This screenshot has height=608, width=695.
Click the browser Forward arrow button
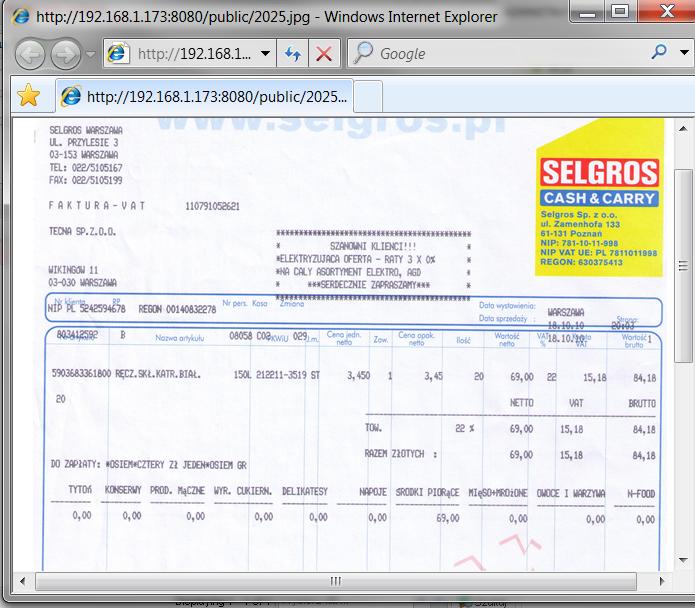(x=66, y=54)
